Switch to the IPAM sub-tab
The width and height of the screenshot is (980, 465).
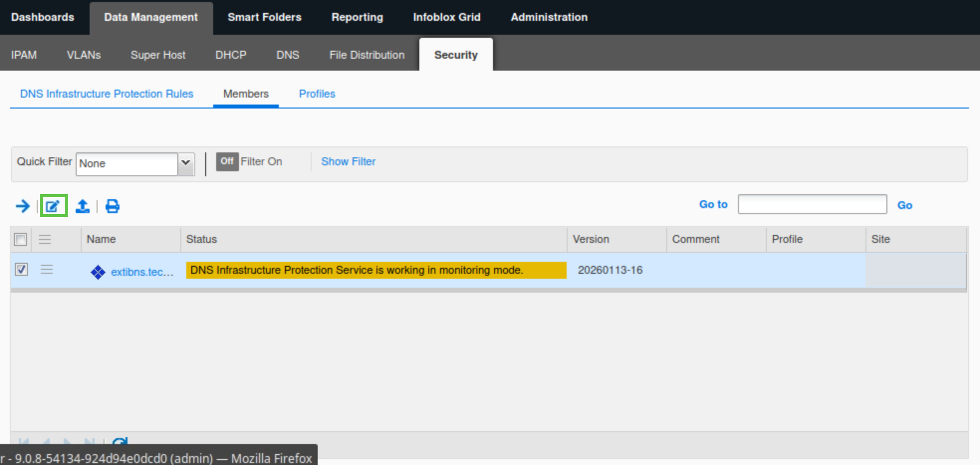pyautogui.click(x=24, y=55)
